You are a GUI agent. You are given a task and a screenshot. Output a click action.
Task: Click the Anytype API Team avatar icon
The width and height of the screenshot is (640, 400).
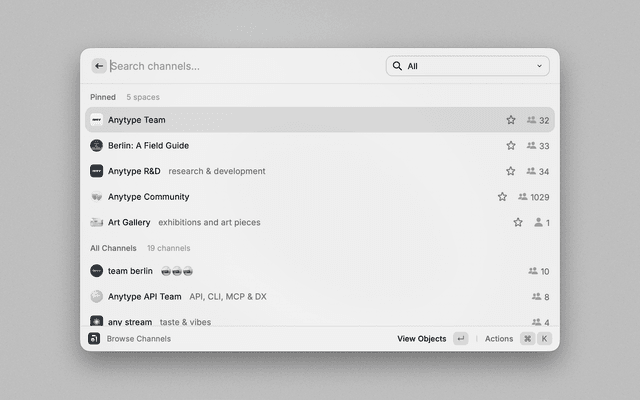[97, 296]
